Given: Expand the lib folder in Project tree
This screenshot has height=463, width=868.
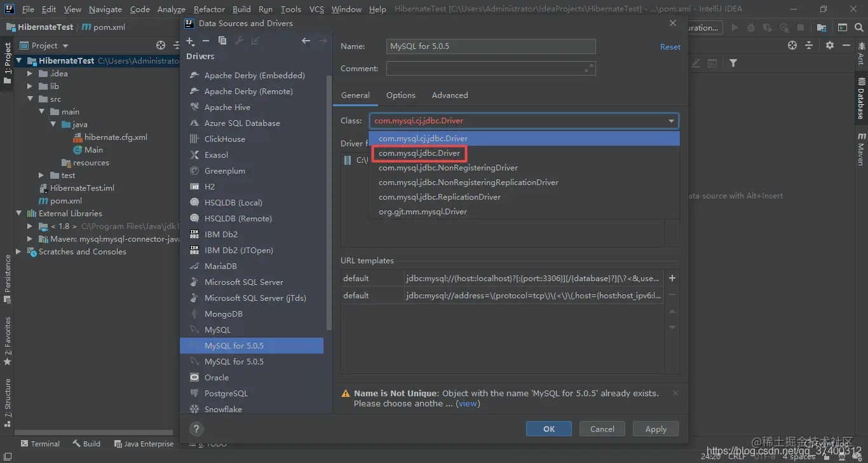Looking at the screenshot, I should [x=30, y=86].
